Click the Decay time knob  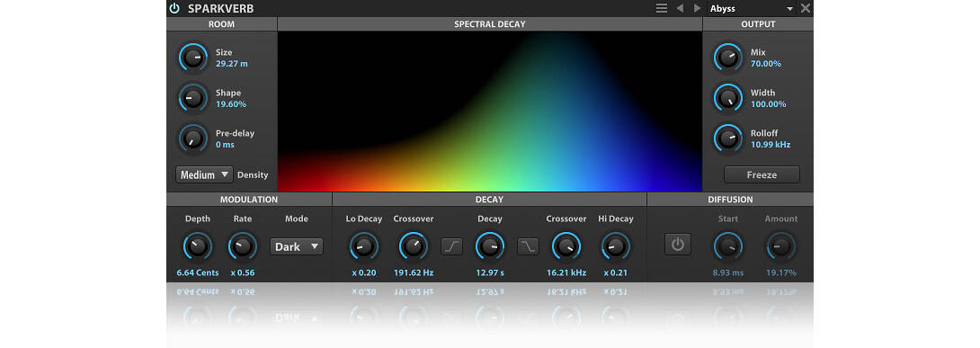(x=490, y=246)
